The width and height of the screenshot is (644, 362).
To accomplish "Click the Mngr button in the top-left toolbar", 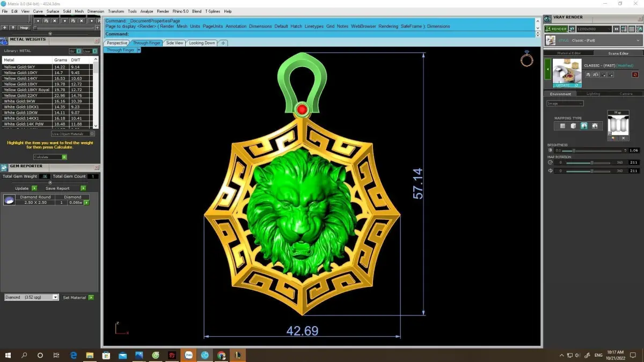I will click(25, 27).
